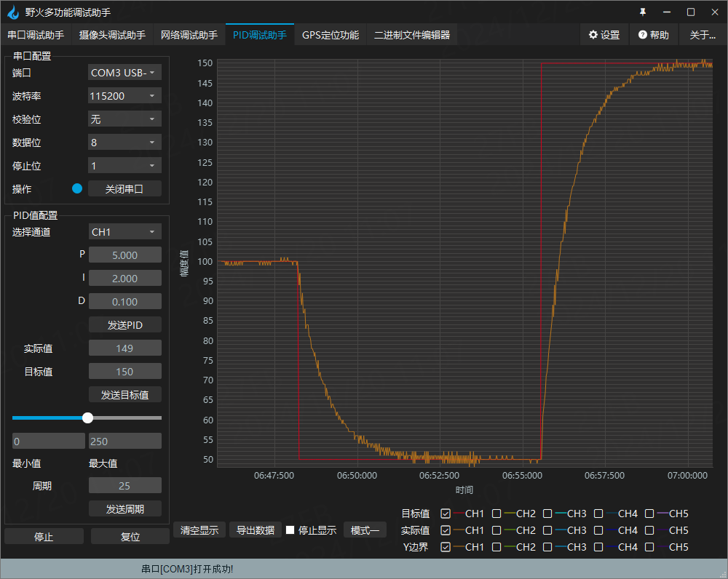Switch to GPS定位功能 tab
The image size is (728, 579).
(331, 35)
